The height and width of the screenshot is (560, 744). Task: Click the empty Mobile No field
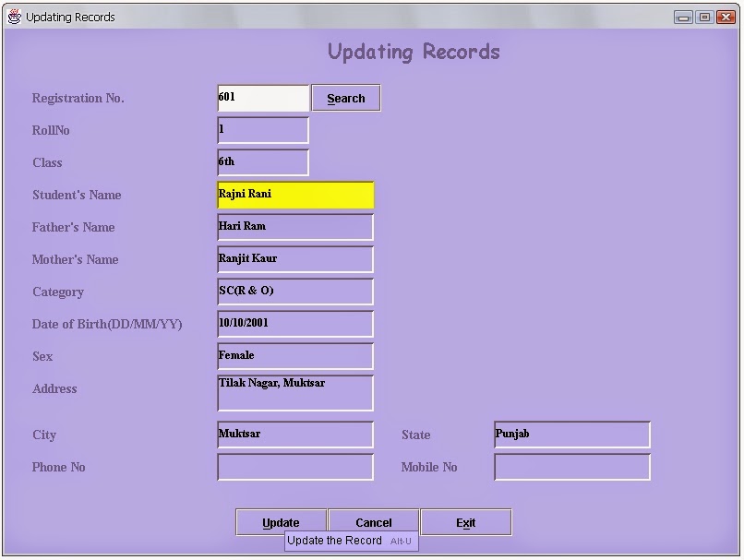point(571,467)
